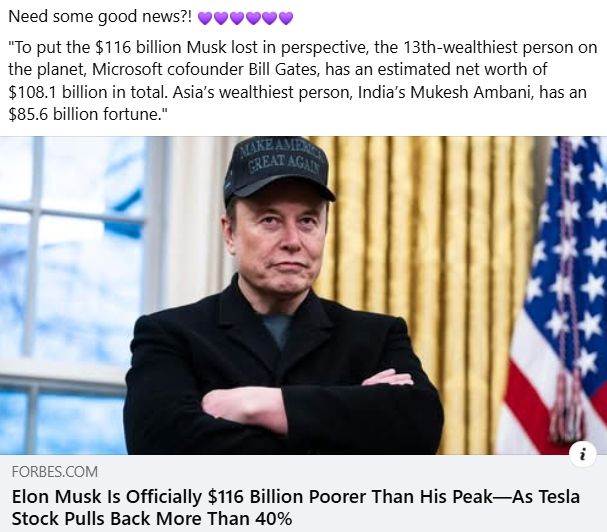This screenshot has height=532, width=607.
Task: Click "Stock Pulls Back More Than 40%" line
Action: pyautogui.click(x=152, y=518)
